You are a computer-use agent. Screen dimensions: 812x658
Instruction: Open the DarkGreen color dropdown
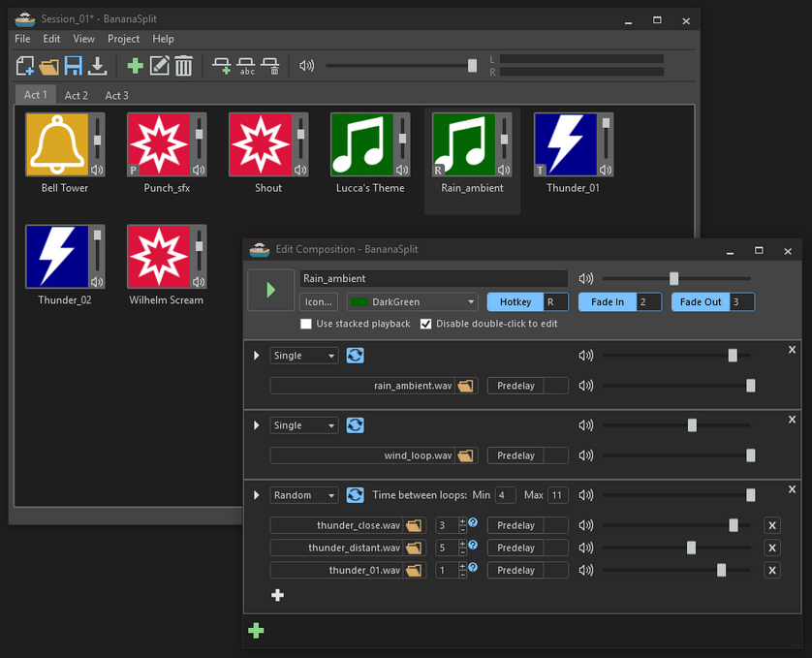pos(411,301)
